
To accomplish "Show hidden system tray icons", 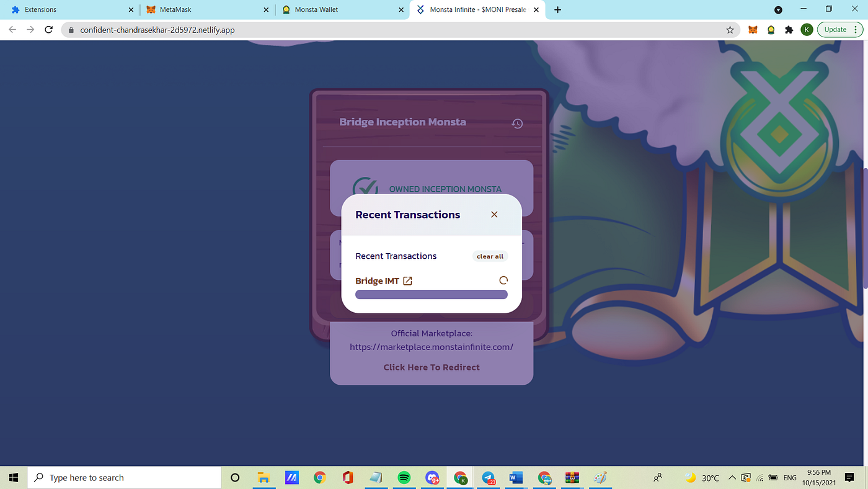I will coord(732,478).
